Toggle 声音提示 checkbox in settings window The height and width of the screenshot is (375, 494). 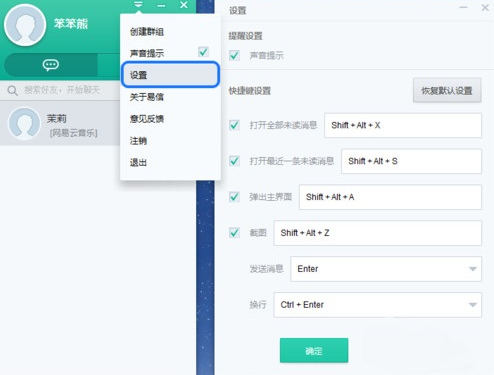click(234, 55)
